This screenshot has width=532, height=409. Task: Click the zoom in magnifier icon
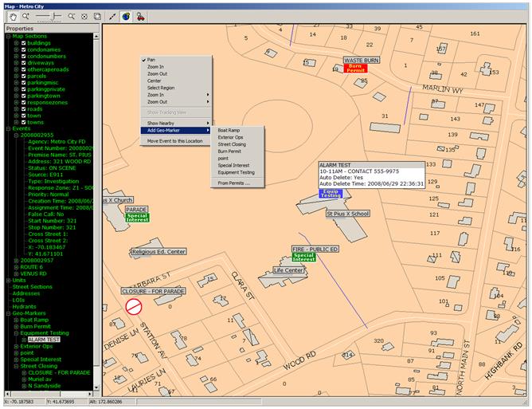click(25, 16)
